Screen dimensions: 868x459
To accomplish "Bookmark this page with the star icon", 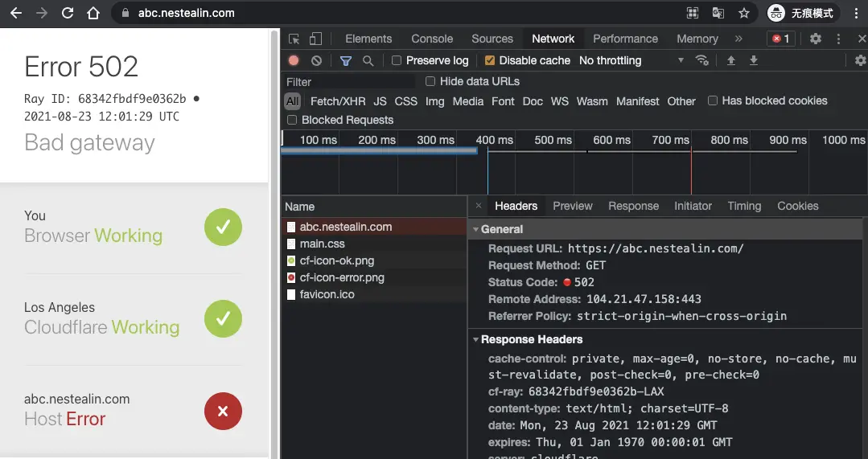I will (x=744, y=13).
